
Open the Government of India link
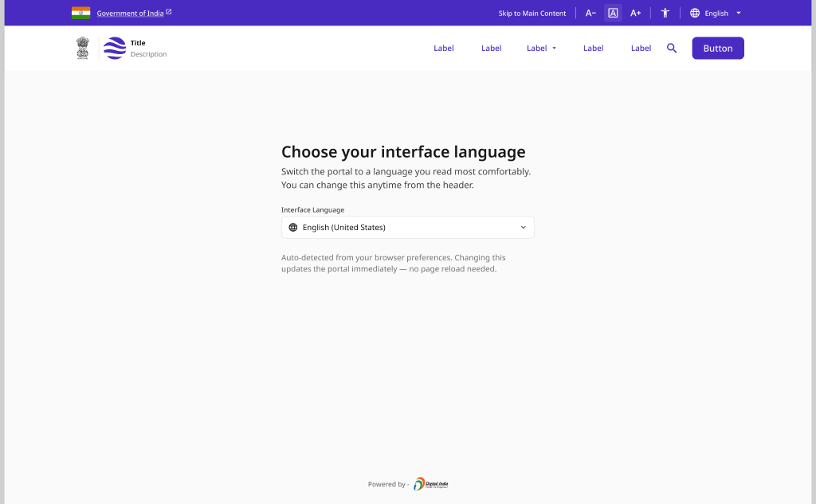130,13
